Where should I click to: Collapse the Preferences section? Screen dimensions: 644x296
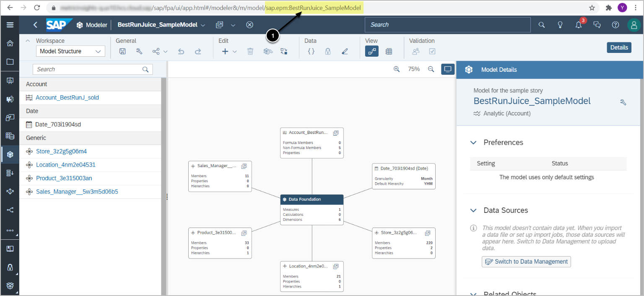pos(473,142)
